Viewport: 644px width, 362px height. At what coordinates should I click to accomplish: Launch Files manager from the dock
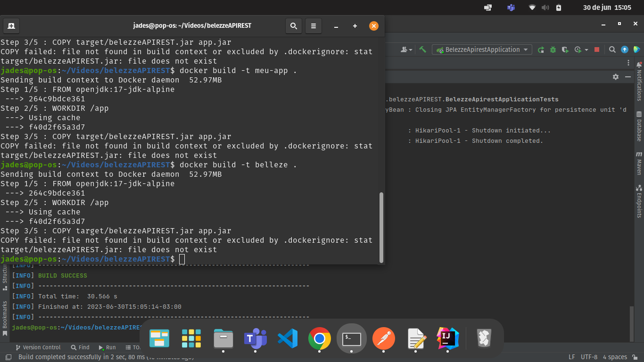click(x=223, y=338)
